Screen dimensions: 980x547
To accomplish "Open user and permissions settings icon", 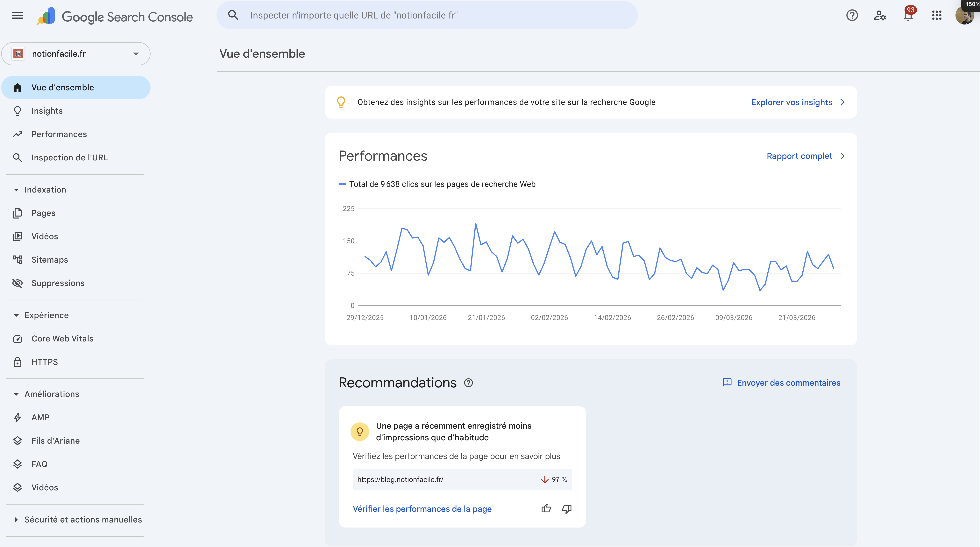I will coord(880,15).
